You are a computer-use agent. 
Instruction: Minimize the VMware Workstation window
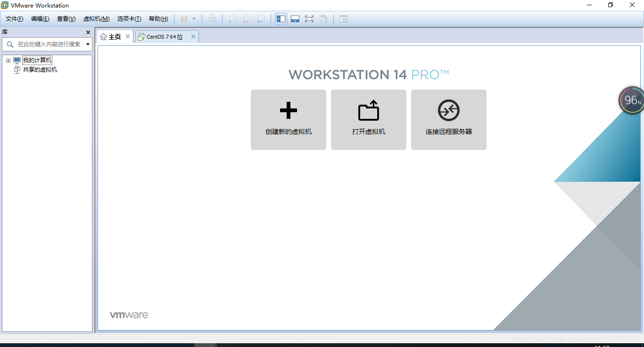pyautogui.click(x=589, y=5)
